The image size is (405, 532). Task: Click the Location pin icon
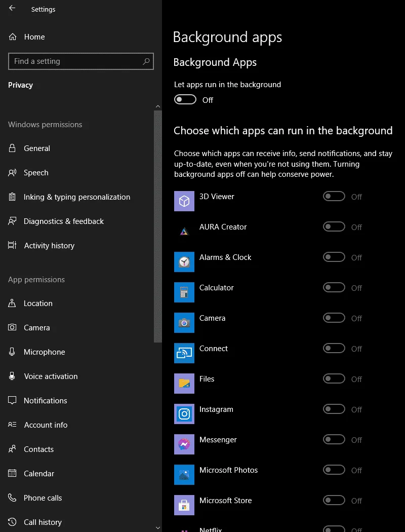pyautogui.click(x=12, y=303)
